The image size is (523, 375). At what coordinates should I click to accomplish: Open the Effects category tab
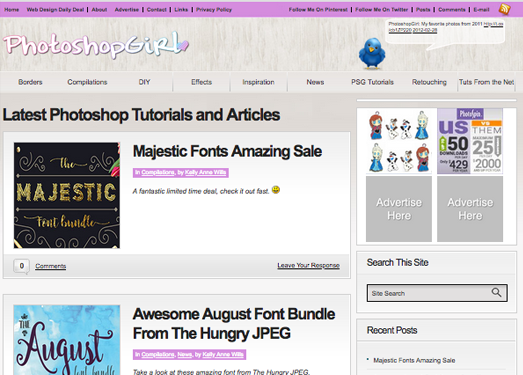[x=201, y=82]
